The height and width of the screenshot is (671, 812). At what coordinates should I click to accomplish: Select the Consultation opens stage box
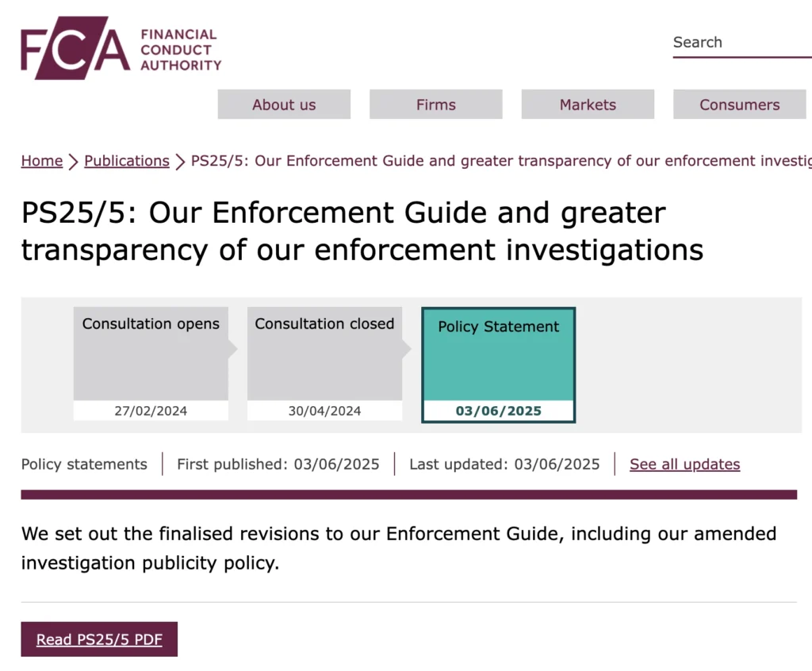click(151, 364)
